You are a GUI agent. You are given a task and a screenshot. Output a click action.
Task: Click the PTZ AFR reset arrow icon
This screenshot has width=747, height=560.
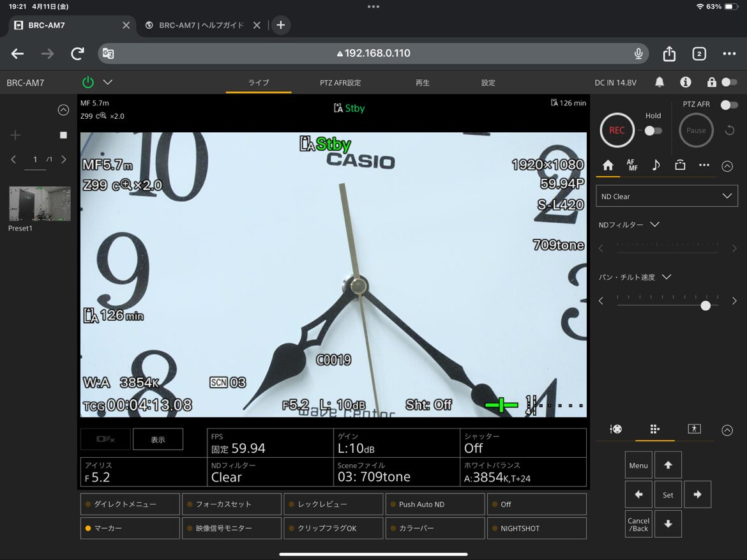[729, 130]
